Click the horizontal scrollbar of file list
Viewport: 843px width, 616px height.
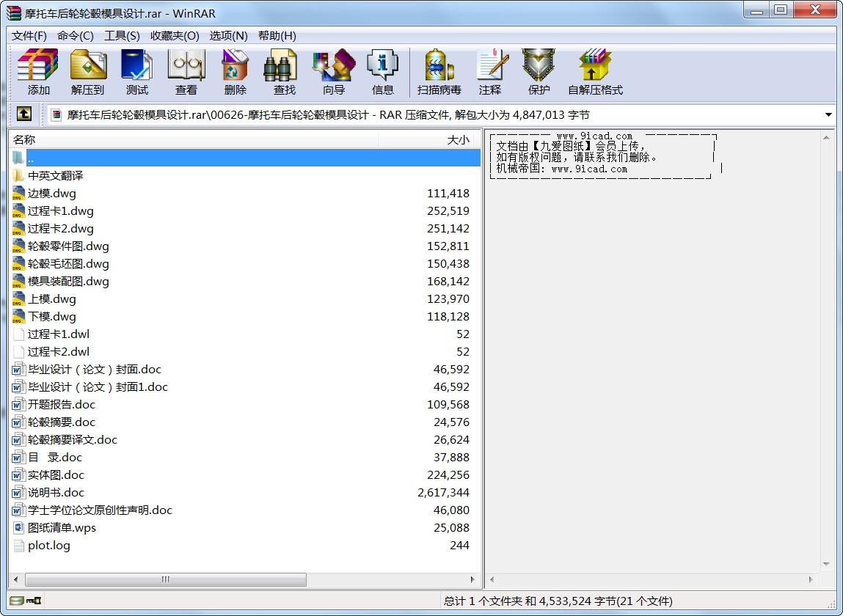click(x=166, y=579)
